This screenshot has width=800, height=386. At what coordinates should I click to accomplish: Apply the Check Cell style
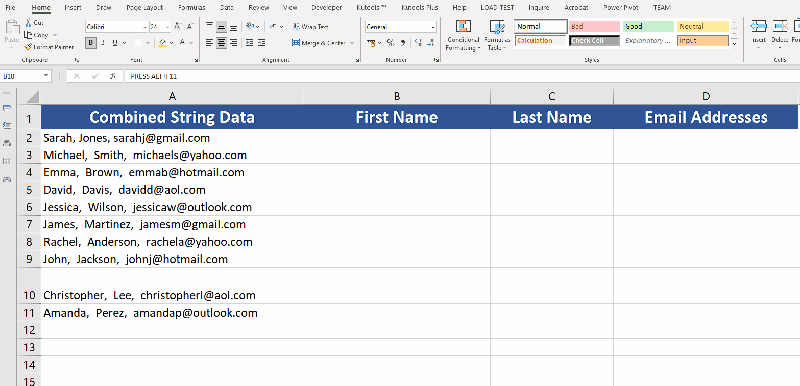tap(594, 41)
